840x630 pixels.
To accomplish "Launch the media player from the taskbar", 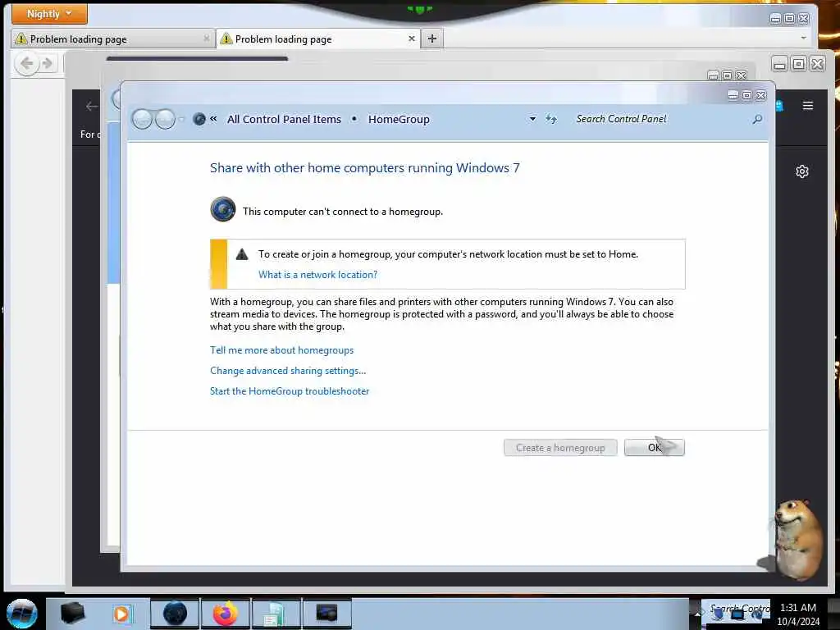I will click(x=122, y=614).
